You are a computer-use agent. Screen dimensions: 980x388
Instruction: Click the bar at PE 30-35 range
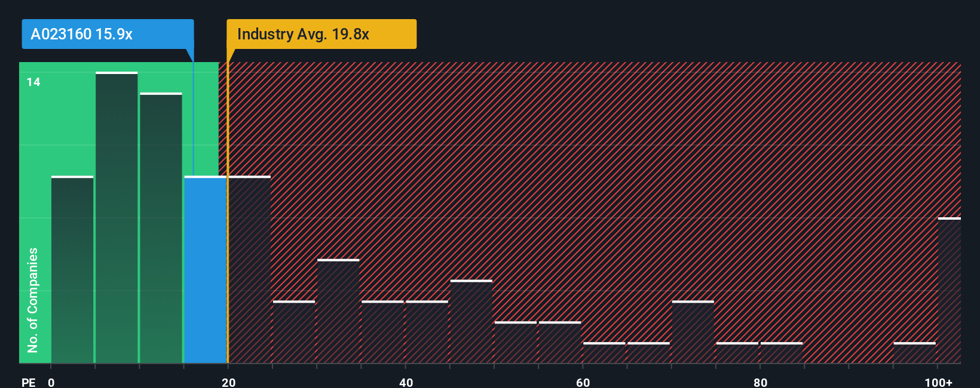[338, 311]
